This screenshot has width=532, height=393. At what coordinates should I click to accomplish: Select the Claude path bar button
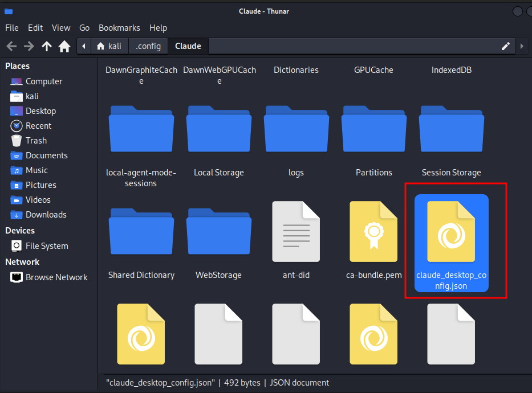pos(188,46)
